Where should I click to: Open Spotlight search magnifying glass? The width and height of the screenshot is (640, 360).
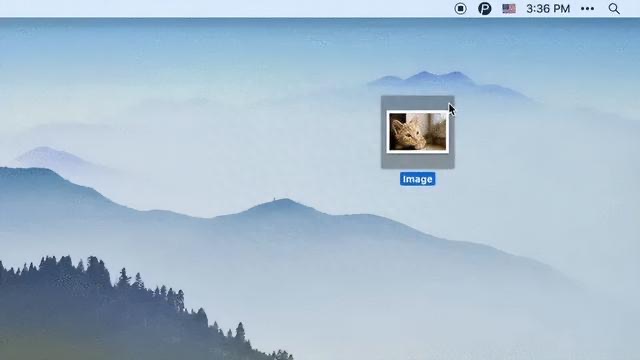[x=614, y=9]
